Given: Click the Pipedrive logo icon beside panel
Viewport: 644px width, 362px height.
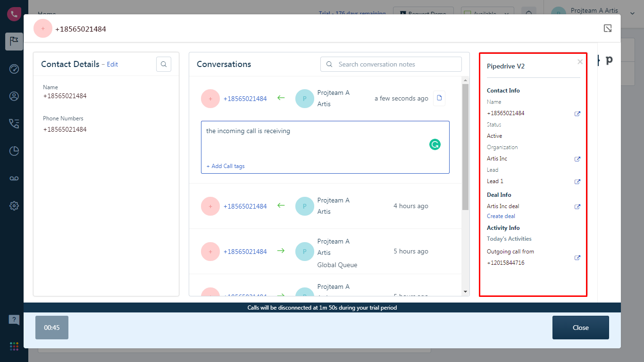Looking at the screenshot, I should tap(609, 60).
